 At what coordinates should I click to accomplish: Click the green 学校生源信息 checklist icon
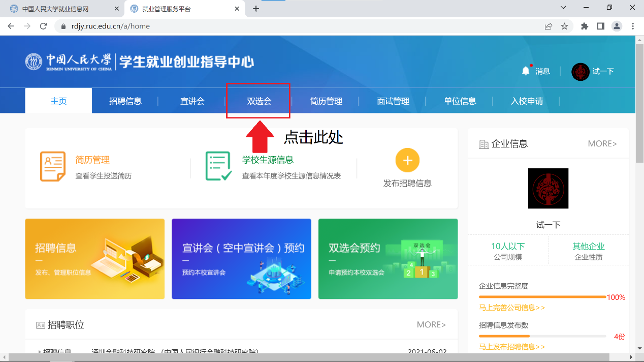tap(219, 166)
